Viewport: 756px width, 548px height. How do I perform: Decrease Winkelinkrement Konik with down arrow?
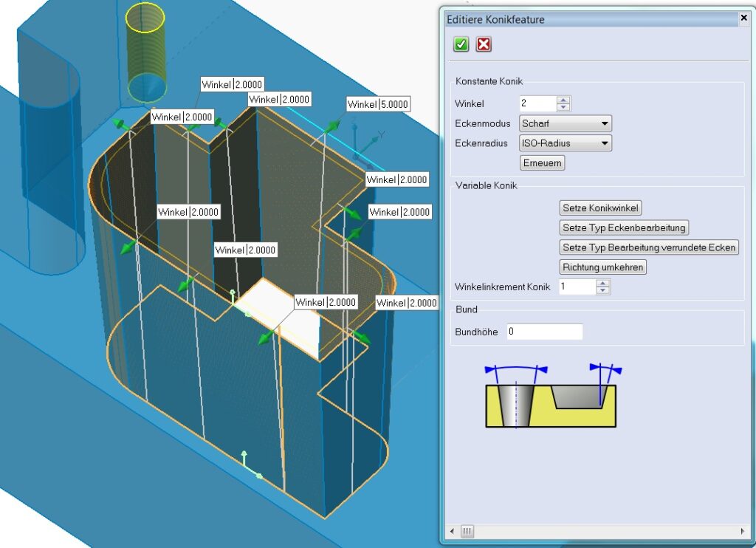602,290
